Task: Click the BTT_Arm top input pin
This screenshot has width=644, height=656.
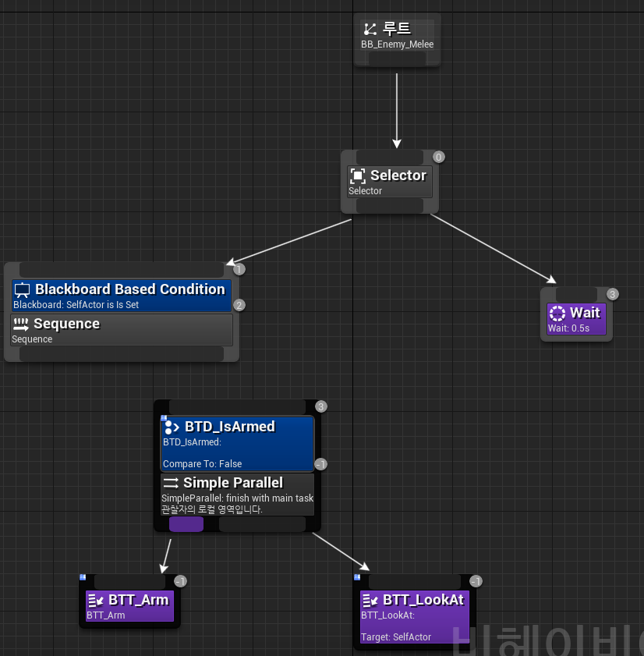Action: (129, 582)
